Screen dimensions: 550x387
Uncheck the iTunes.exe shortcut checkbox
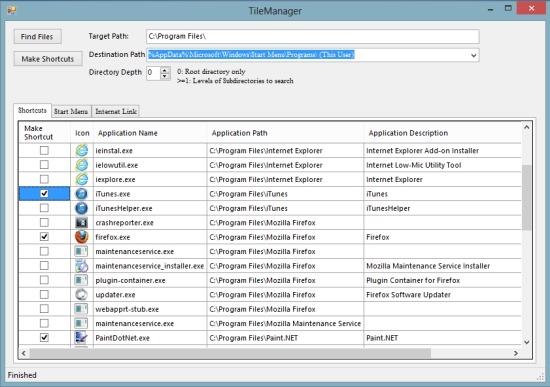click(x=44, y=193)
